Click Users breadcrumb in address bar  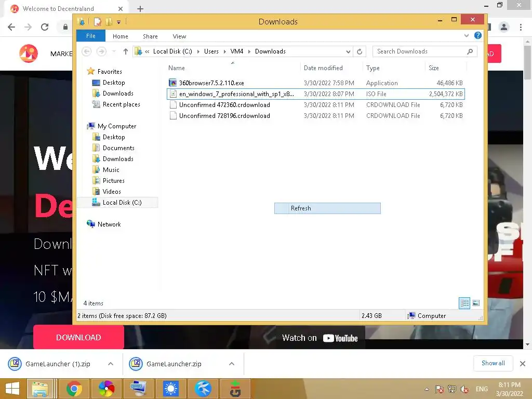click(211, 51)
